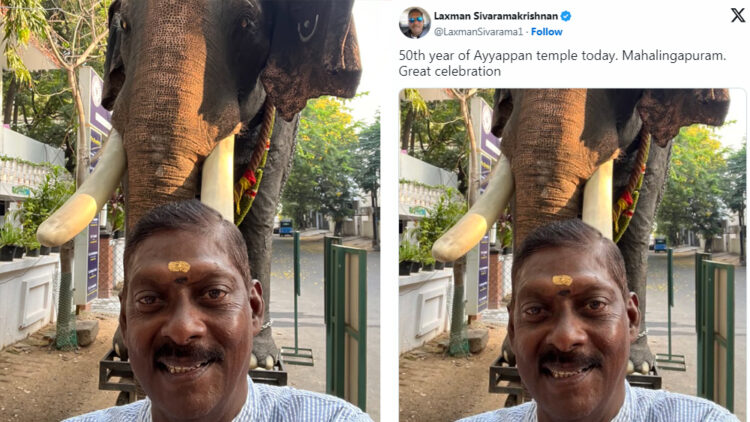Click the blue verified badge beside the name
Image resolution: width=750 pixels, height=422 pixels.
[x=566, y=16]
